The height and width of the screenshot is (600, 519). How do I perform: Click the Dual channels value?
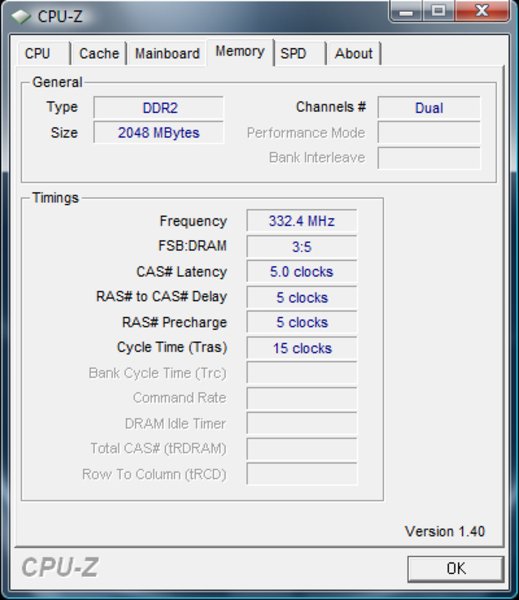coord(429,108)
